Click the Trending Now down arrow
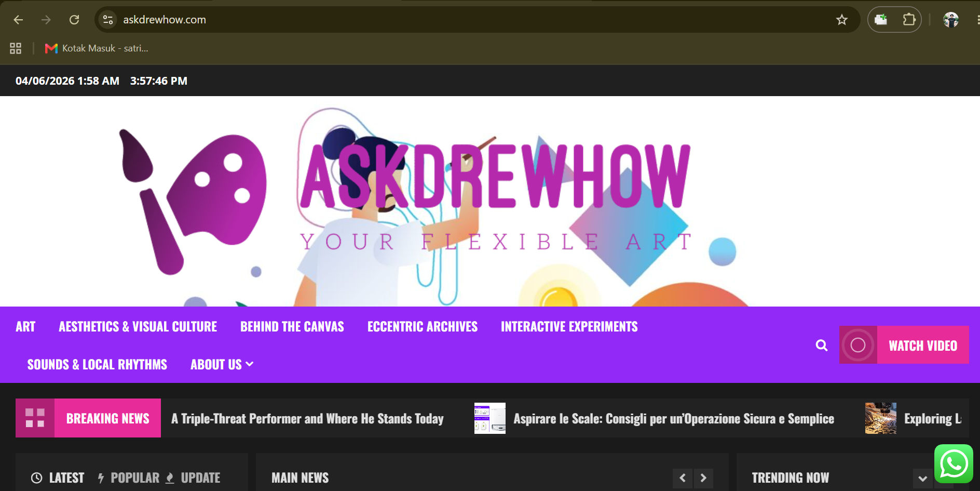Viewport: 980px width, 491px height. point(923,478)
